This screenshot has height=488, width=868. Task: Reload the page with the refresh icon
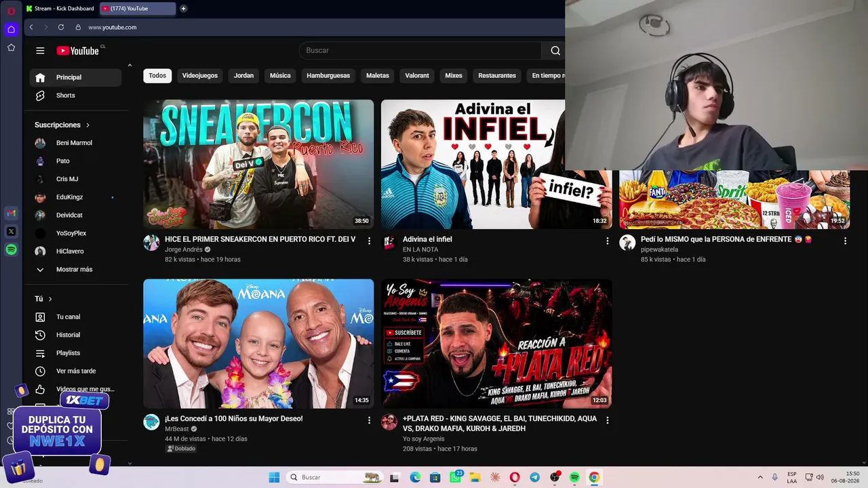[x=61, y=27]
